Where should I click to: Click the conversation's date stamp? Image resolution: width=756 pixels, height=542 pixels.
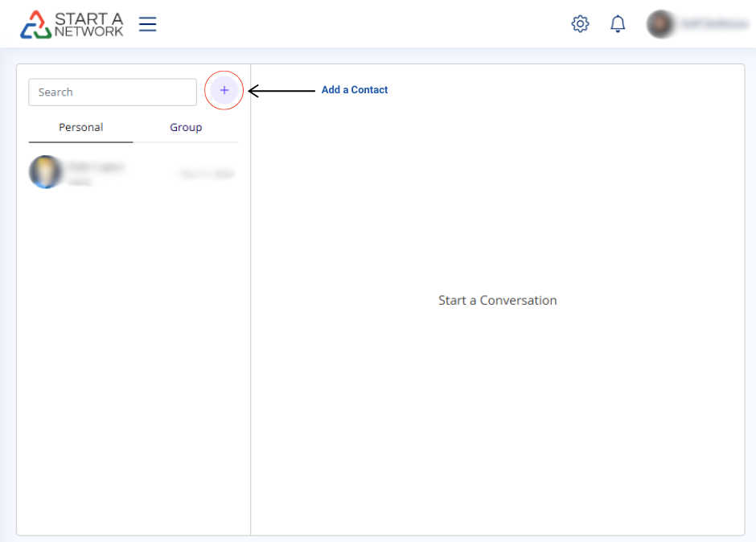[207, 174]
